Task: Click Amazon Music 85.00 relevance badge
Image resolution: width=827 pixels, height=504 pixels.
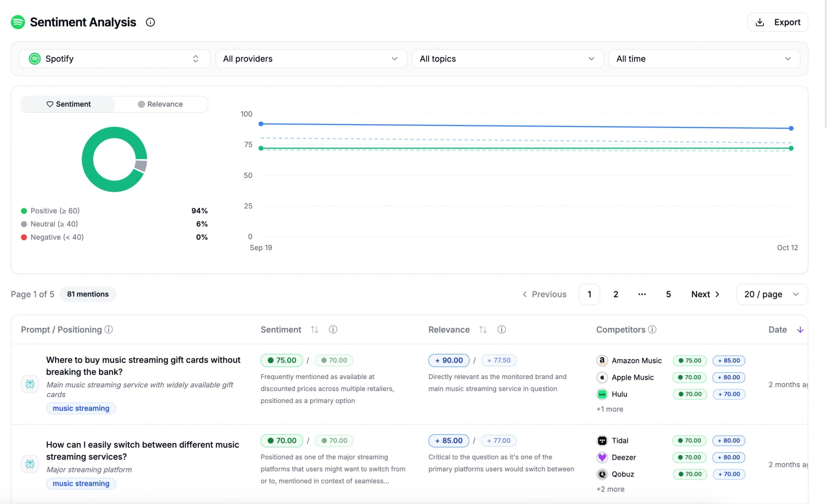Action: point(729,361)
